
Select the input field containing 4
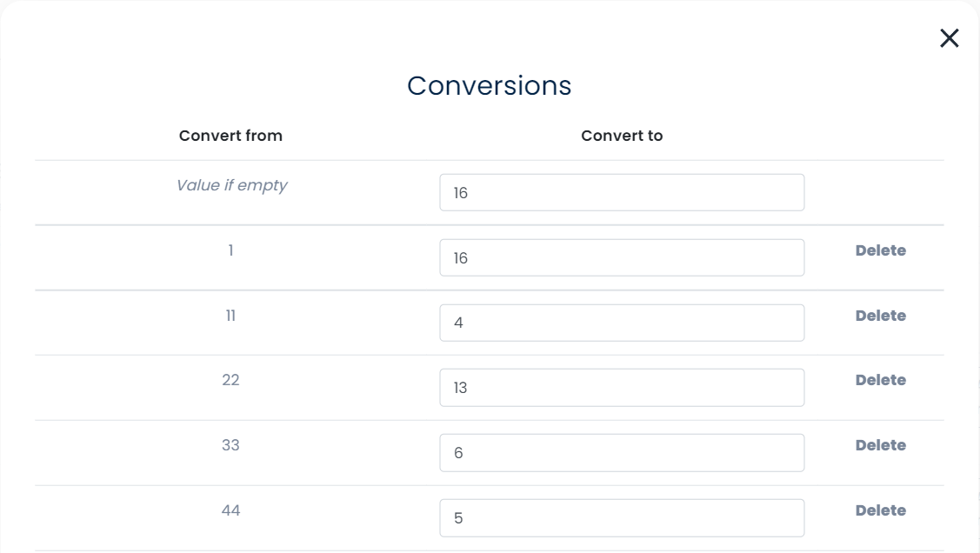(x=621, y=323)
